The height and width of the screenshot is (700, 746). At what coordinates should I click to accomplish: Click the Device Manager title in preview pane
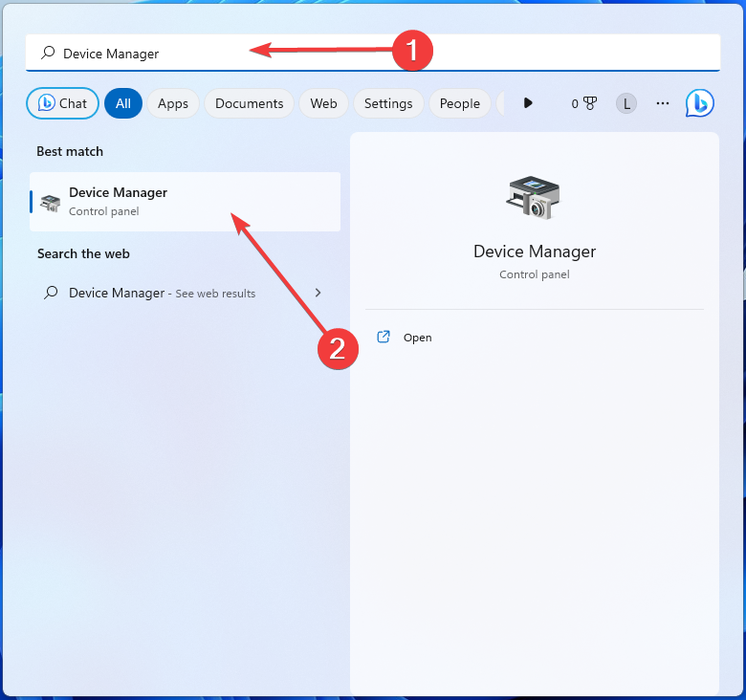tap(535, 252)
